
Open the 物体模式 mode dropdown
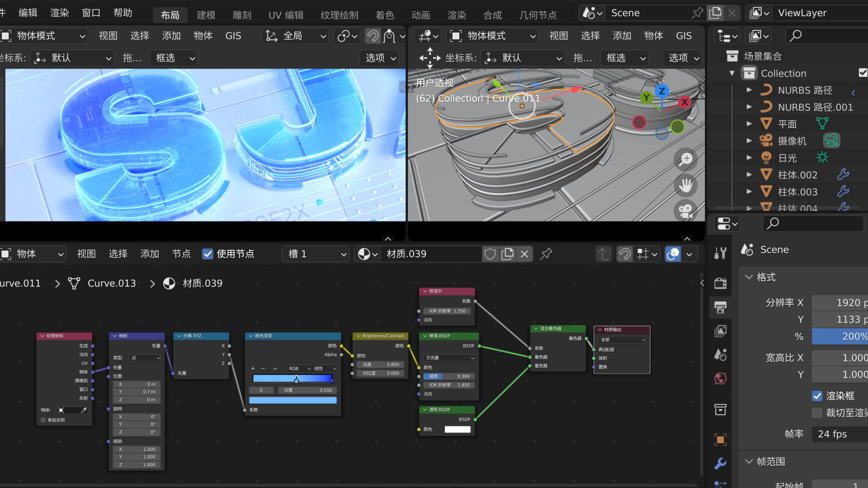tap(44, 36)
